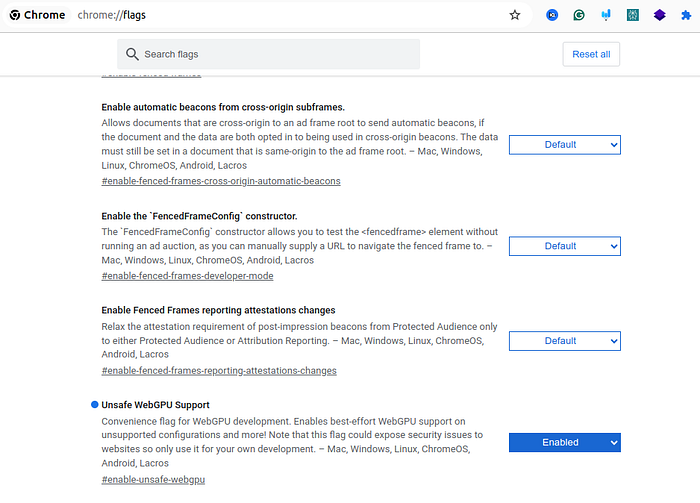The height and width of the screenshot is (503, 700).
Task: Open the Extensions puzzle-piece menu
Action: [x=687, y=15]
